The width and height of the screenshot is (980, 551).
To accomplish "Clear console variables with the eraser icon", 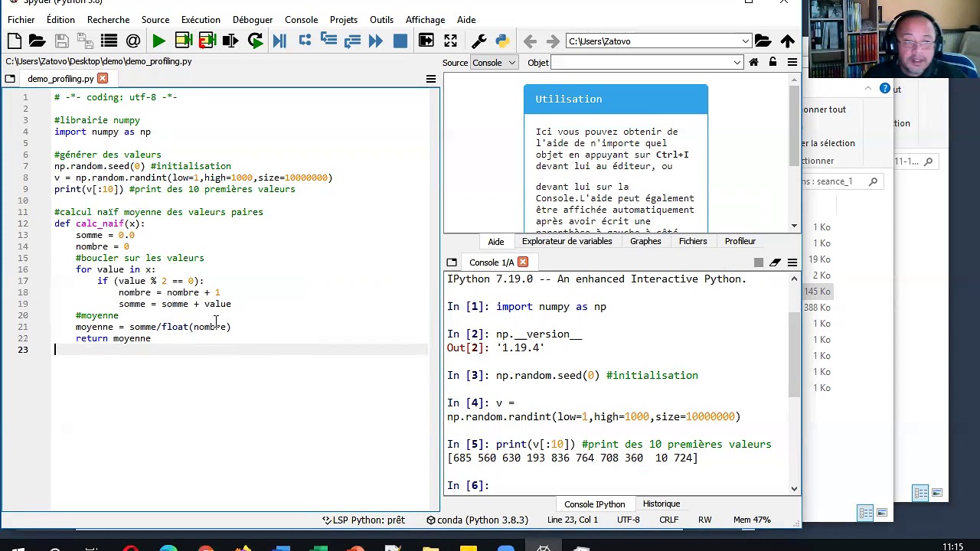I will [776, 262].
